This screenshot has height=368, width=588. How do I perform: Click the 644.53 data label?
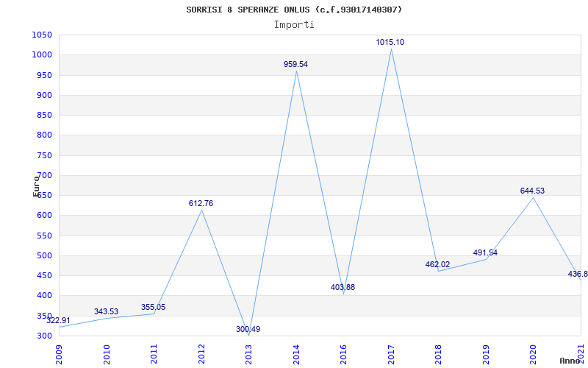(532, 191)
